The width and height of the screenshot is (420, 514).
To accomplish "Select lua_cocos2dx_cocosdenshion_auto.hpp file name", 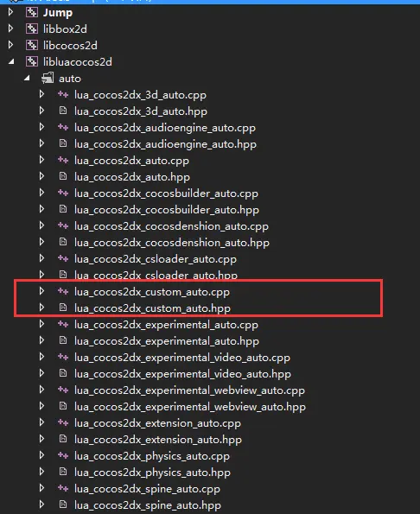I will (171, 243).
